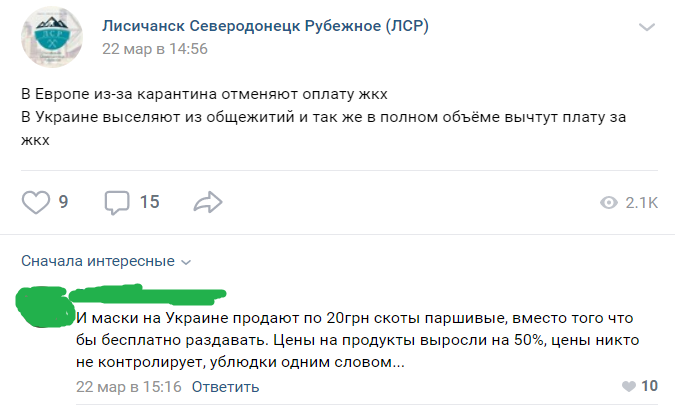
Task: Open the ЛСР group avatar
Action: tap(52, 37)
